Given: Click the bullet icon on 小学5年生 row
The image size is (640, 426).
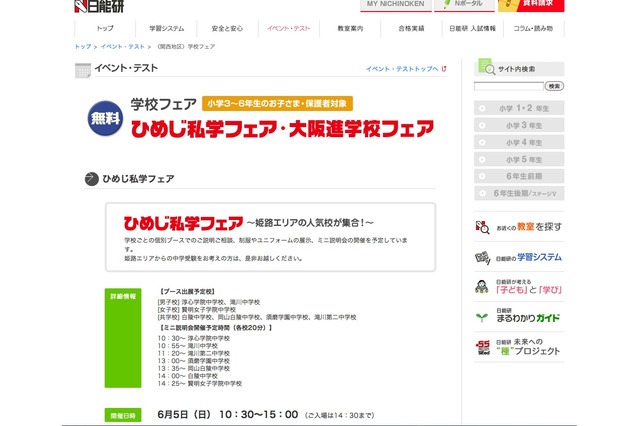Looking at the screenshot, I should 482,159.
